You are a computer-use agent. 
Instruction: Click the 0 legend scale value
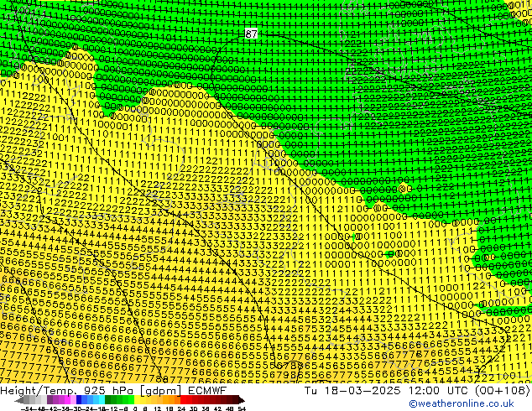135,408
